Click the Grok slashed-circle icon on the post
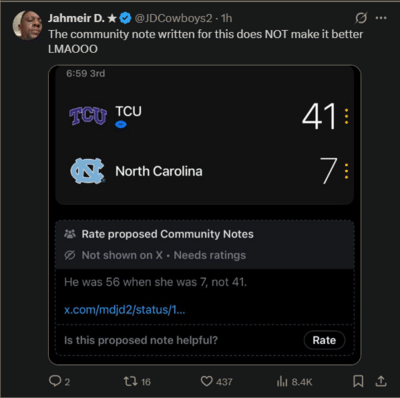 point(361,18)
